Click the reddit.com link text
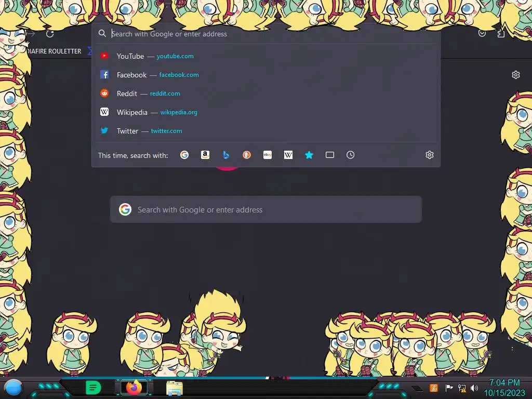 (x=165, y=94)
